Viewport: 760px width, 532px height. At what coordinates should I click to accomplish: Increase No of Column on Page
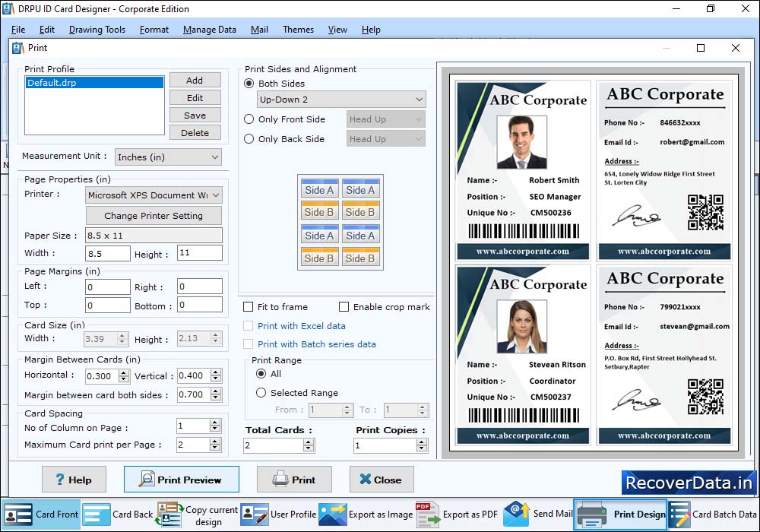point(215,423)
